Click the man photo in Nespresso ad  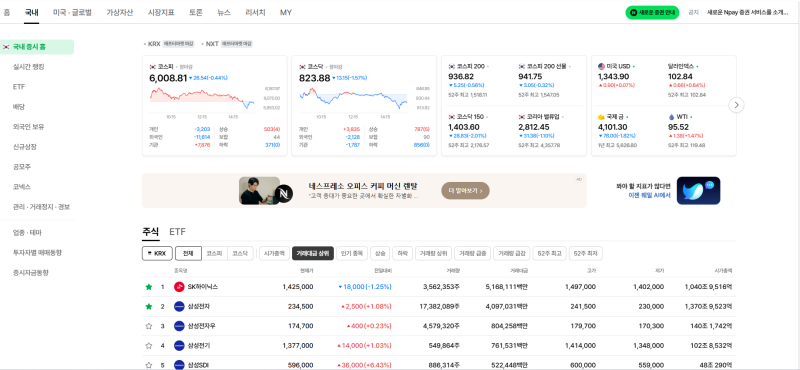tap(259, 191)
